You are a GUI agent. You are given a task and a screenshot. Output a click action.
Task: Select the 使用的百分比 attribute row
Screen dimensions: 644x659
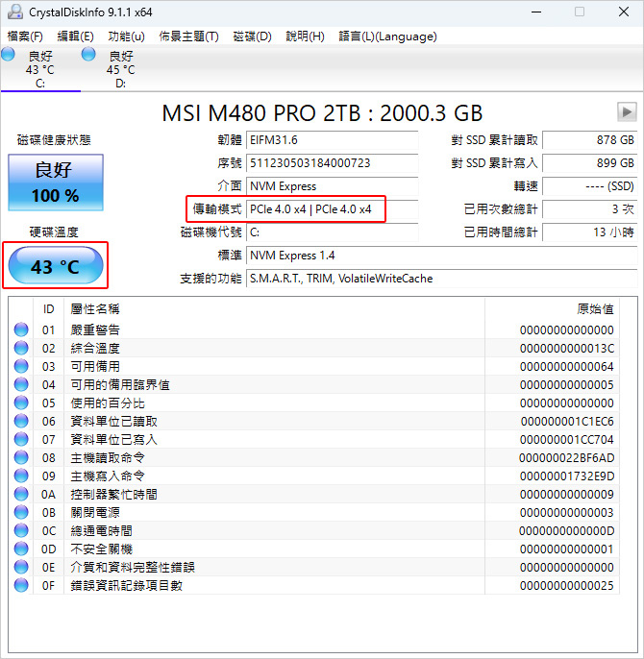pos(314,403)
